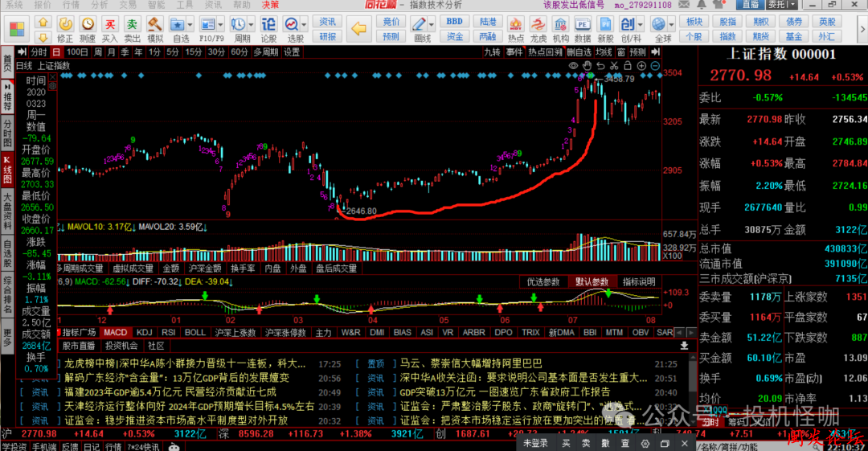Click the 机构 institution icon
This screenshot has height=451, width=868.
pos(560,24)
